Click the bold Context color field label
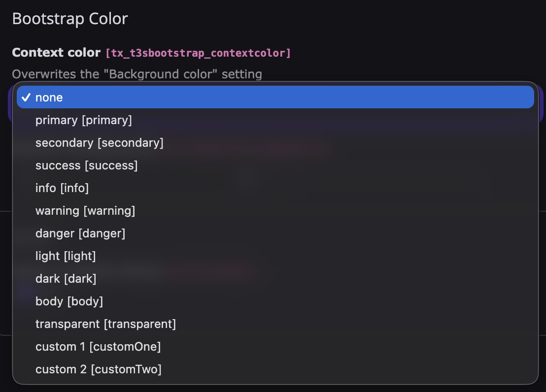The image size is (546, 392). pos(57,53)
